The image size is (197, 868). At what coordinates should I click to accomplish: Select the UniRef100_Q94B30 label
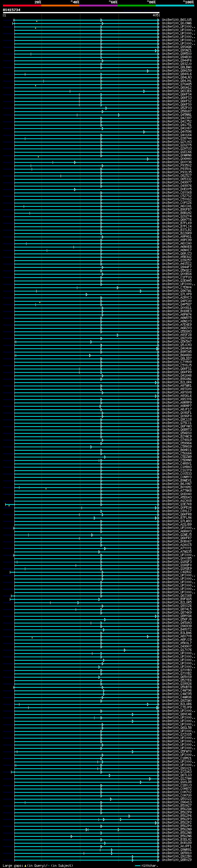(177, 57)
